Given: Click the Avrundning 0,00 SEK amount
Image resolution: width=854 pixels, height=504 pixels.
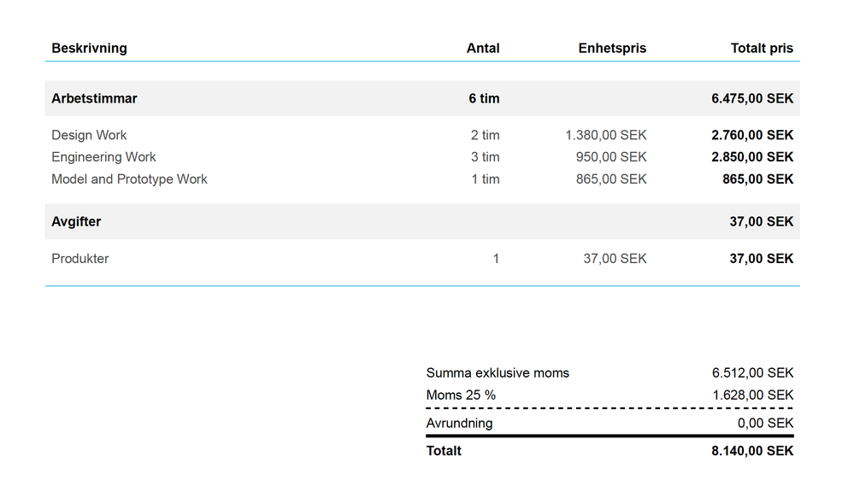Looking at the screenshot, I should click(x=765, y=423).
